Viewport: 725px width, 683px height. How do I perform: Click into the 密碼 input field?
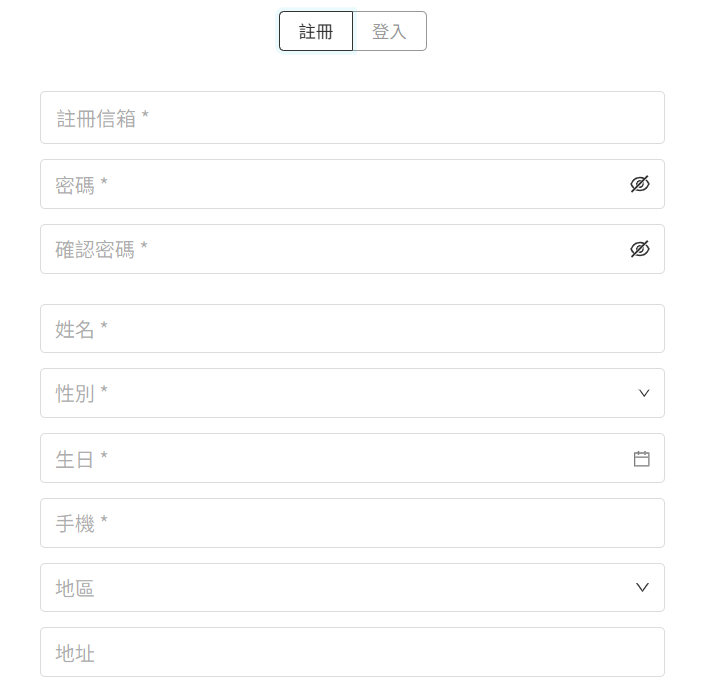tap(330, 184)
